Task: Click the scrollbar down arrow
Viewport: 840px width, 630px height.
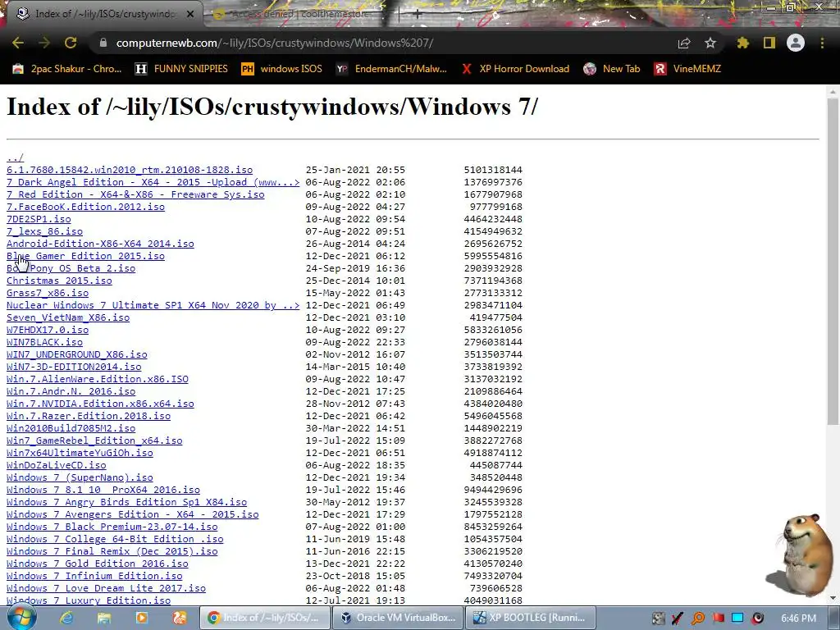Action: coord(833,598)
